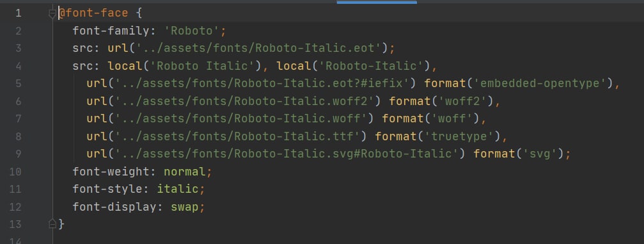Select the font-style property name
The height and width of the screenshot is (244, 644).
107,189
